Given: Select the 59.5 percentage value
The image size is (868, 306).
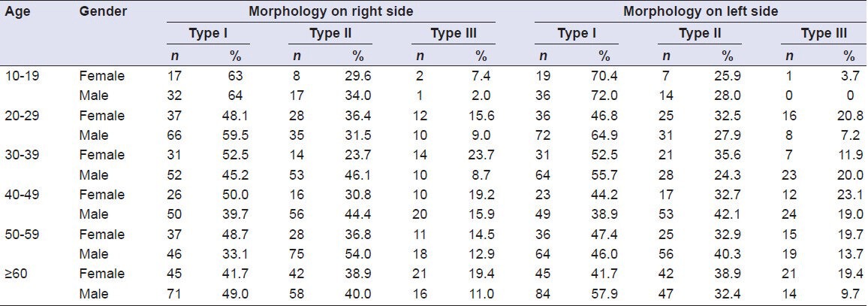Looking at the screenshot, I should pos(236,135).
